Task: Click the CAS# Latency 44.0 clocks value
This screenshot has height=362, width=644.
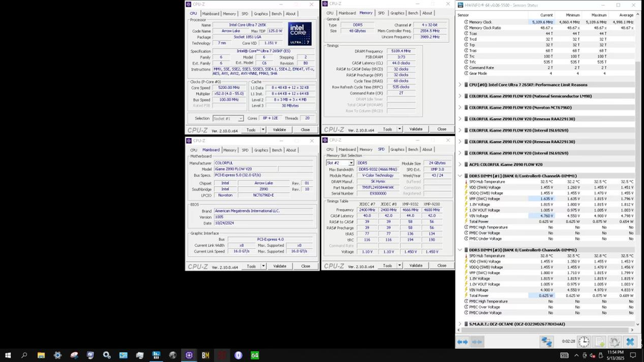Action: [x=401, y=63]
